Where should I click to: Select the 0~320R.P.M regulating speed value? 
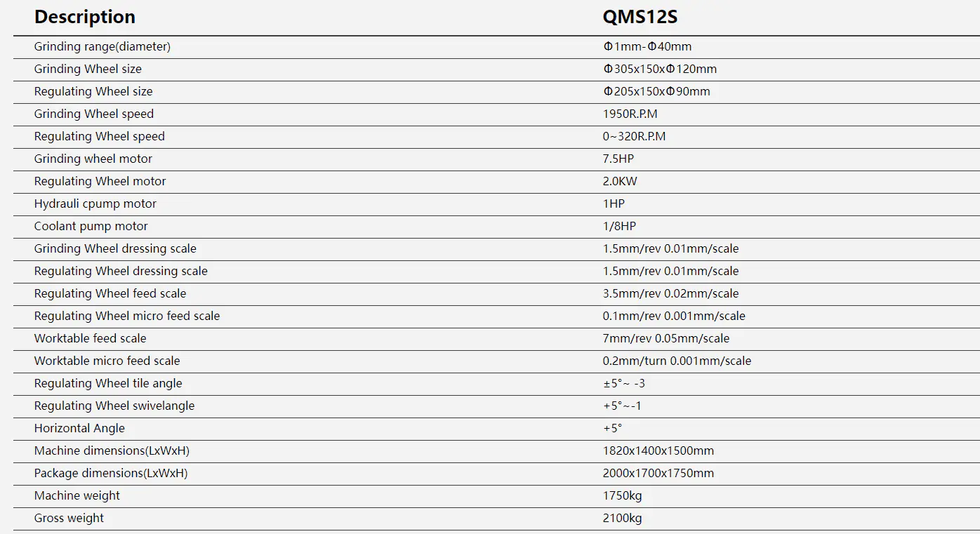click(634, 136)
